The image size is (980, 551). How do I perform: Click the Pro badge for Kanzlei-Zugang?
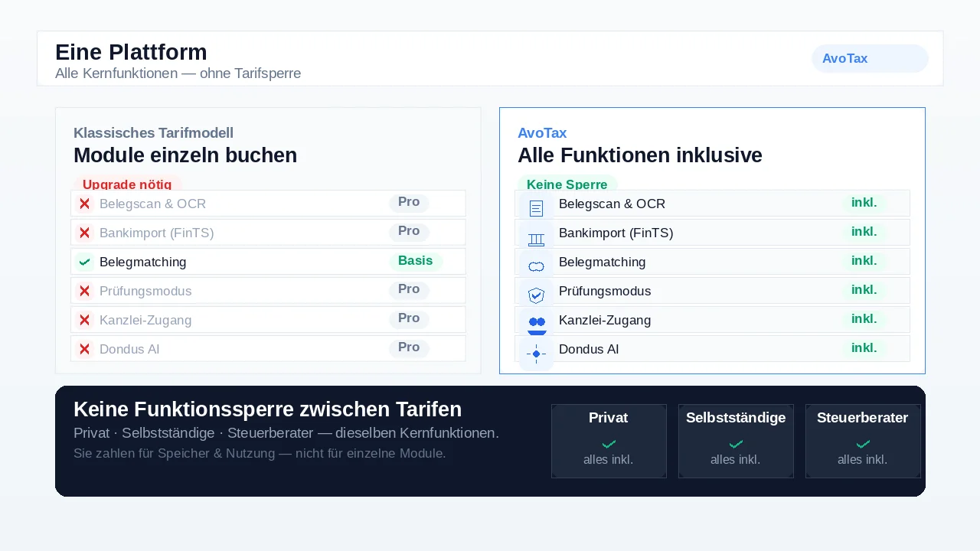409,318
